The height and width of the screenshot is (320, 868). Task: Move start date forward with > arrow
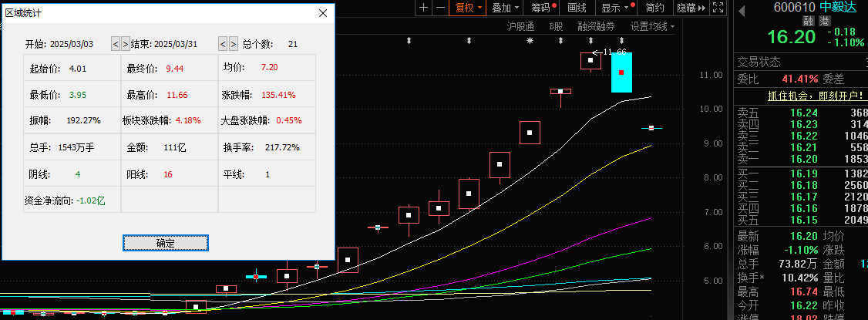point(126,44)
